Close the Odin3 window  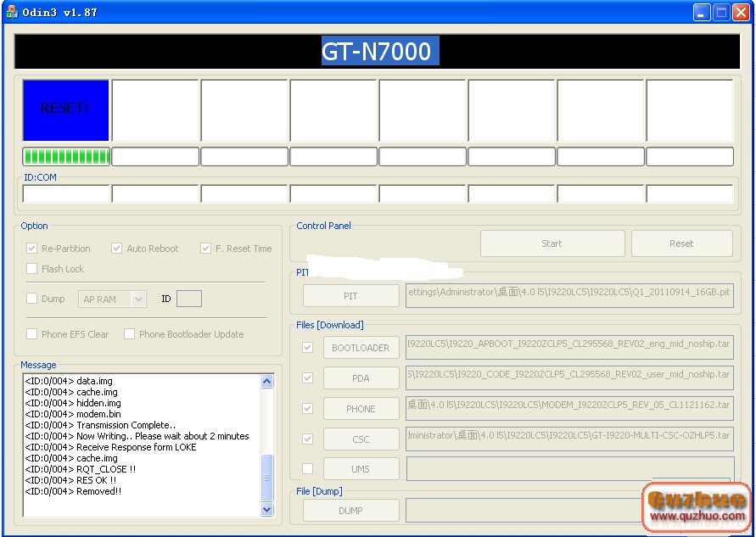click(741, 12)
